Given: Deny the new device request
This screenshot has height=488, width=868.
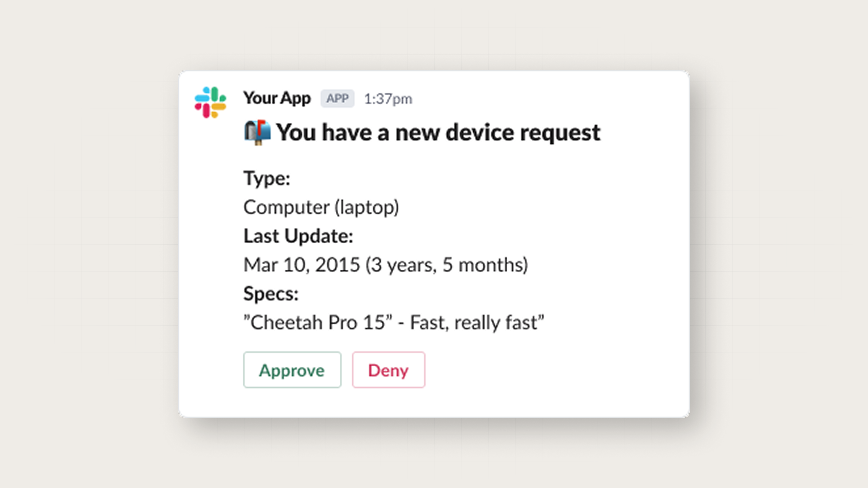Looking at the screenshot, I should click(x=388, y=370).
